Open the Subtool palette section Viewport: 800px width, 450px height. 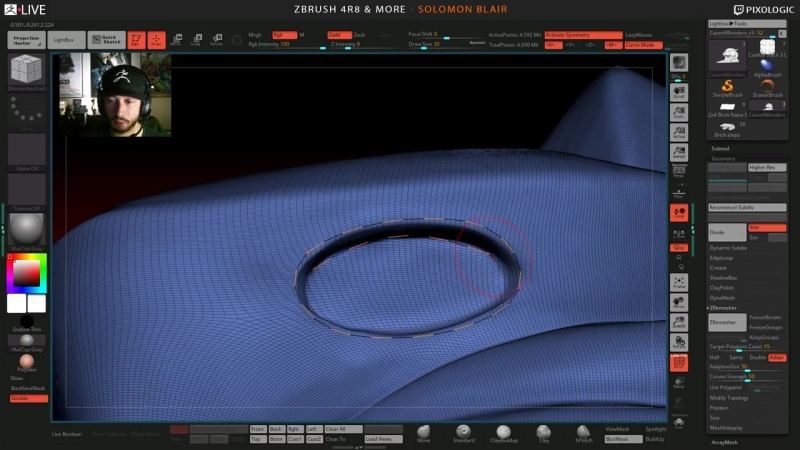click(720, 149)
